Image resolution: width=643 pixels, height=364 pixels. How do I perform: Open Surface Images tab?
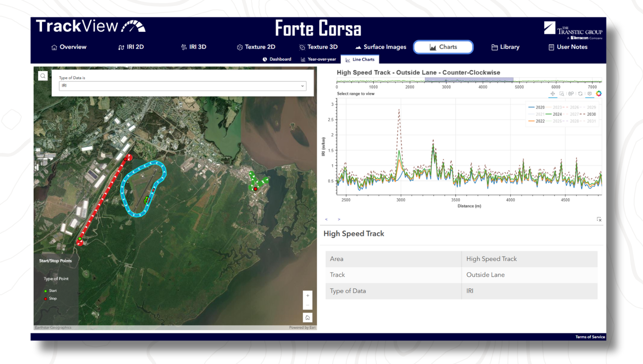coord(381,47)
